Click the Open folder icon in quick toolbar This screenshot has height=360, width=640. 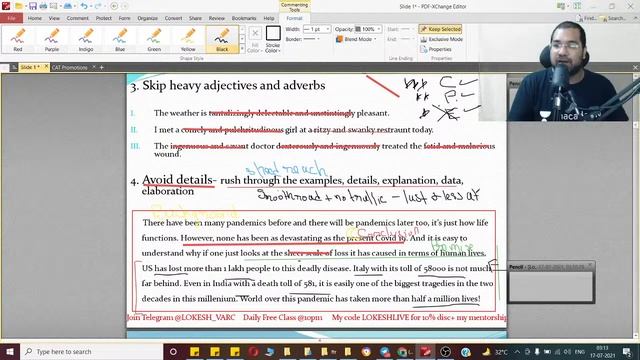(x=19, y=6)
